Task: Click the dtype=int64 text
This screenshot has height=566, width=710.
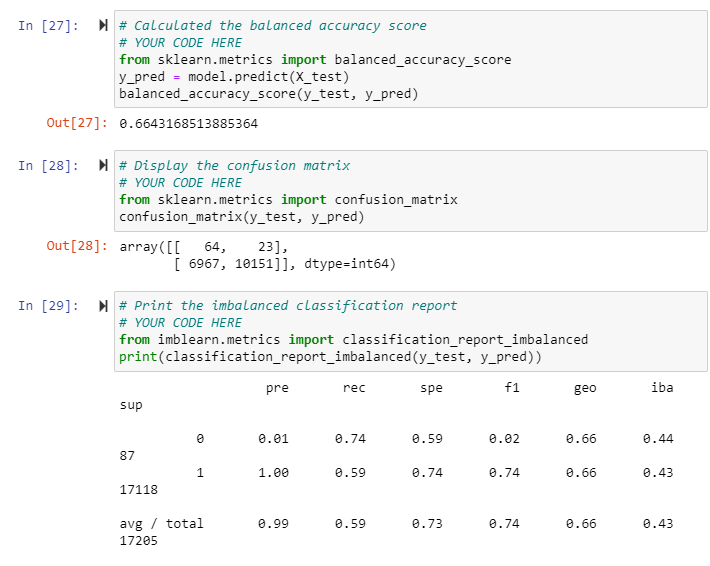Action: pyautogui.click(x=346, y=264)
